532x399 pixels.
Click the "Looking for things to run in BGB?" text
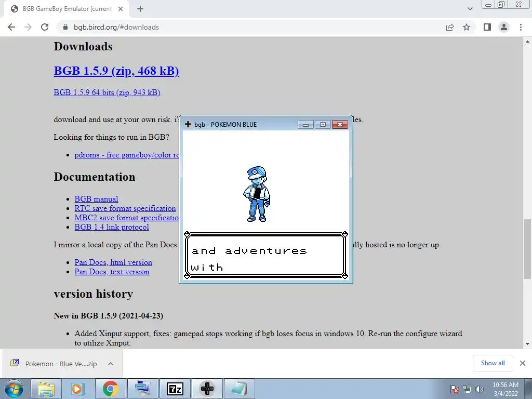(x=111, y=137)
